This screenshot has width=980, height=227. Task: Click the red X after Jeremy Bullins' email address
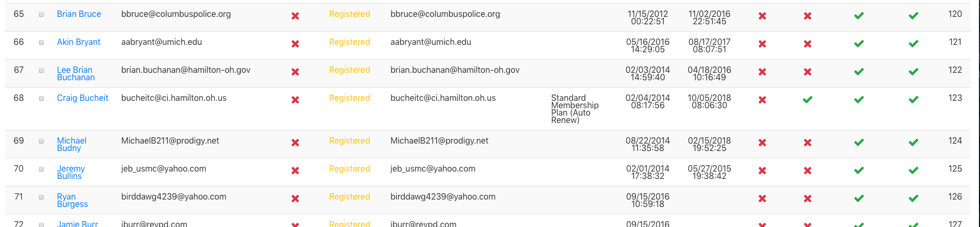(x=295, y=171)
